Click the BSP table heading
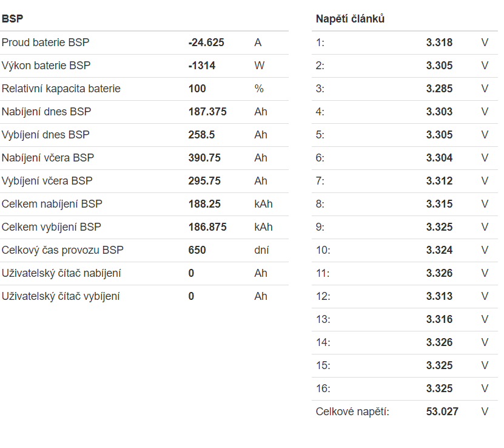Image resolution: width=504 pixels, height=448 pixels. pyautogui.click(x=13, y=19)
